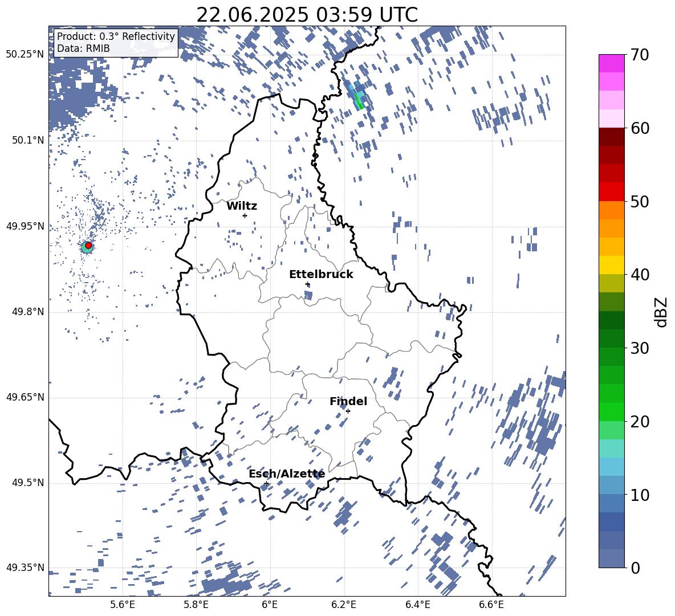The width and height of the screenshot is (675, 616).
Task: Click the Findel city label
Action: [348, 401]
